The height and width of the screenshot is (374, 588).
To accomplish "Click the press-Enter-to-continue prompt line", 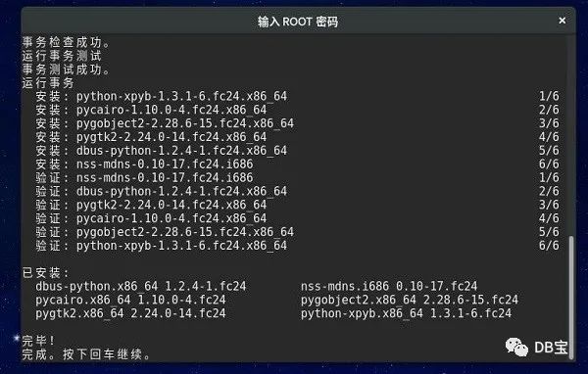I will [x=86, y=354].
